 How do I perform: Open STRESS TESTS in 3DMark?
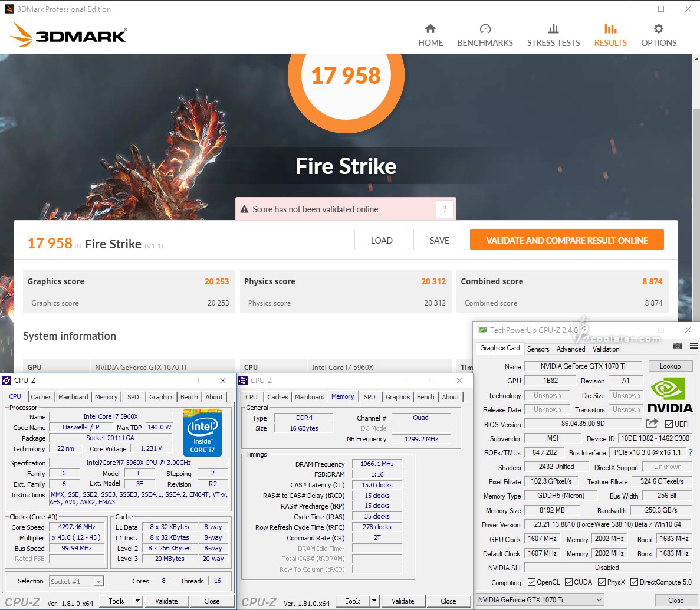click(553, 35)
